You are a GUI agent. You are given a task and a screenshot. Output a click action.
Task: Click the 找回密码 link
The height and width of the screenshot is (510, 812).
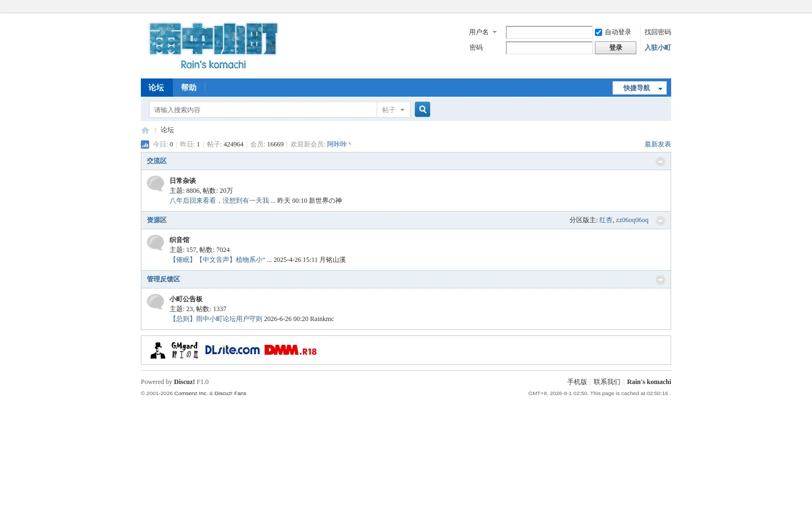657,32
